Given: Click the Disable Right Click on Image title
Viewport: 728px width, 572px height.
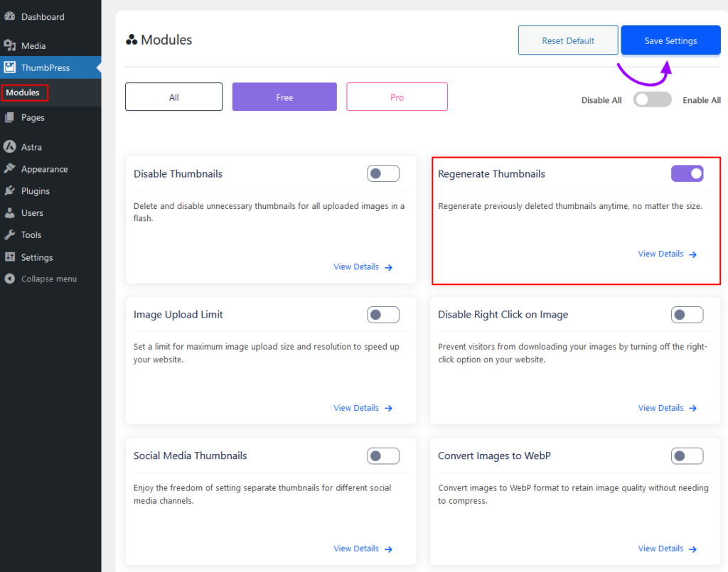Looking at the screenshot, I should tap(503, 315).
